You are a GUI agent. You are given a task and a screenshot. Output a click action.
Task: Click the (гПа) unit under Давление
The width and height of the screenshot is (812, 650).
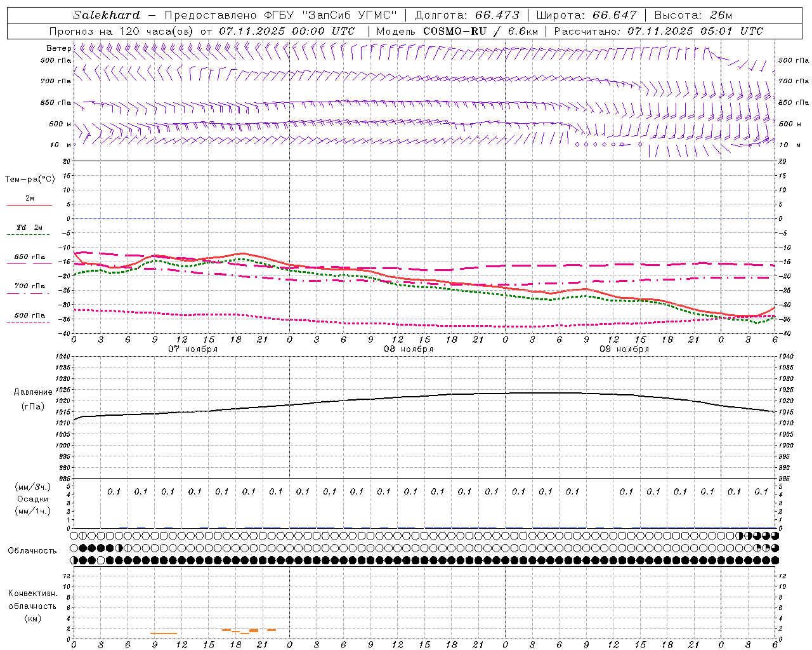pyautogui.click(x=33, y=406)
